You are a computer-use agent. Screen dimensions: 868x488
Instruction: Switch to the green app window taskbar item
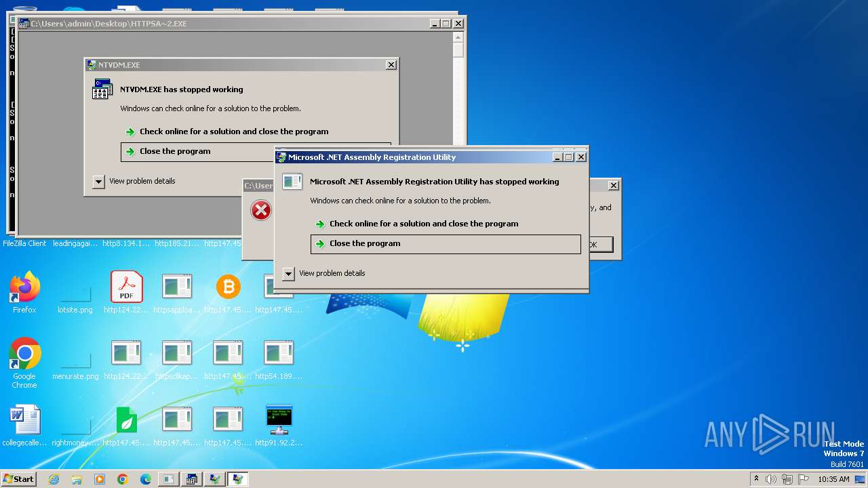point(169,479)
